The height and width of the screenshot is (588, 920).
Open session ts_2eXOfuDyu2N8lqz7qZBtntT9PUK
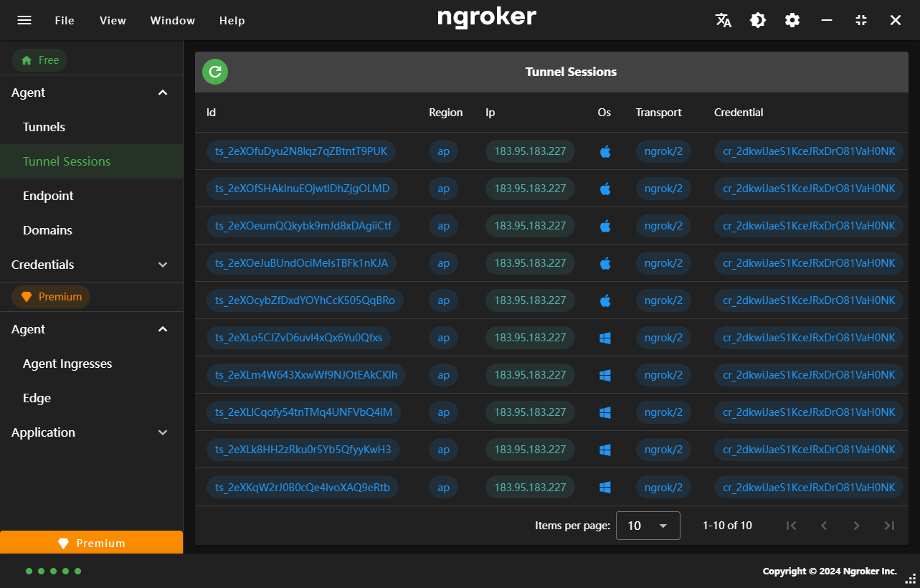tap(301, 151)
